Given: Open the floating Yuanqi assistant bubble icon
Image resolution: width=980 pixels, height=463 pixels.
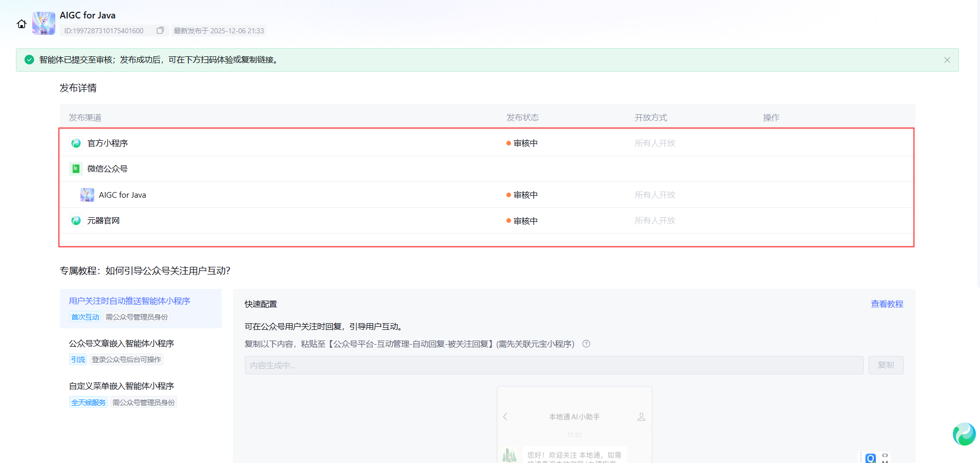Looking at the screenshot, I should pos(964,434).
